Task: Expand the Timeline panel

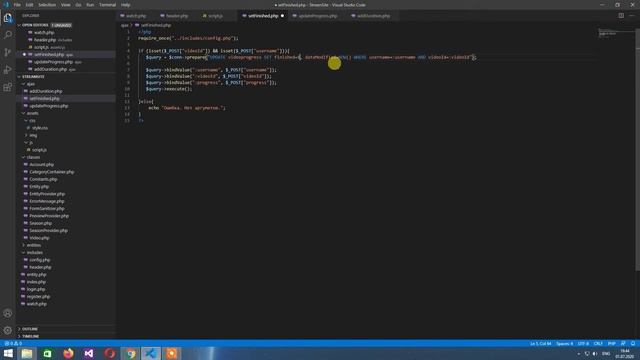Action: [x=31, y=336]
